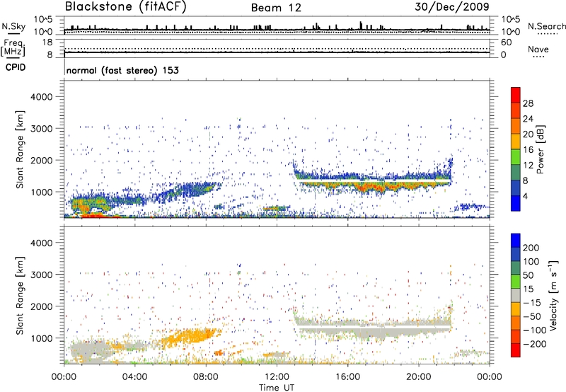The width and height of the screenshot is (566, 392).
Task: Click the "Slant Range [km]" label of the power panel
Action: tap(20, 149)
